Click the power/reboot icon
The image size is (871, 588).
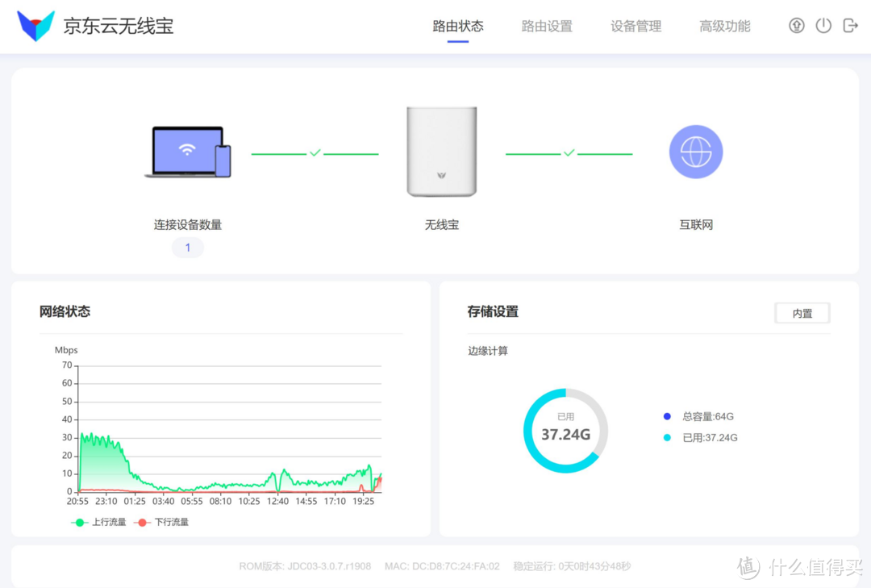tap(823, 25)
